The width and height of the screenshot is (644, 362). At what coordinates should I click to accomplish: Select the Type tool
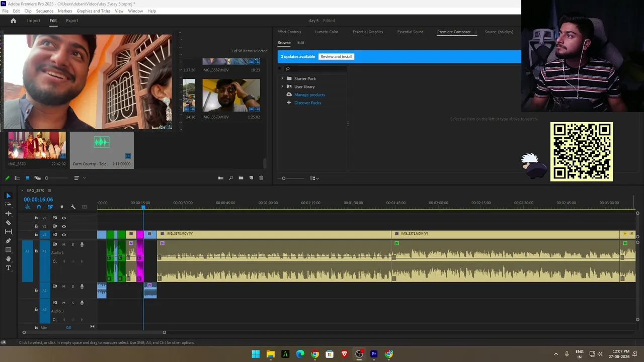tap(8, 268)
